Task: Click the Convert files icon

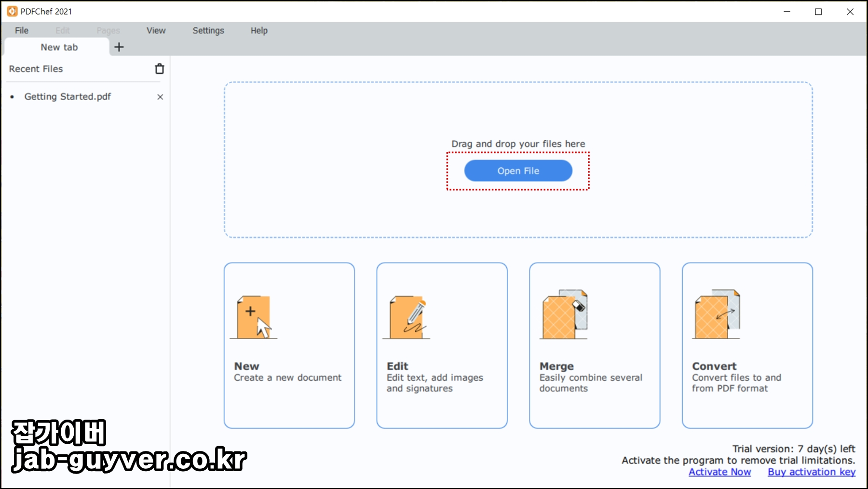Action: [717, 314]
